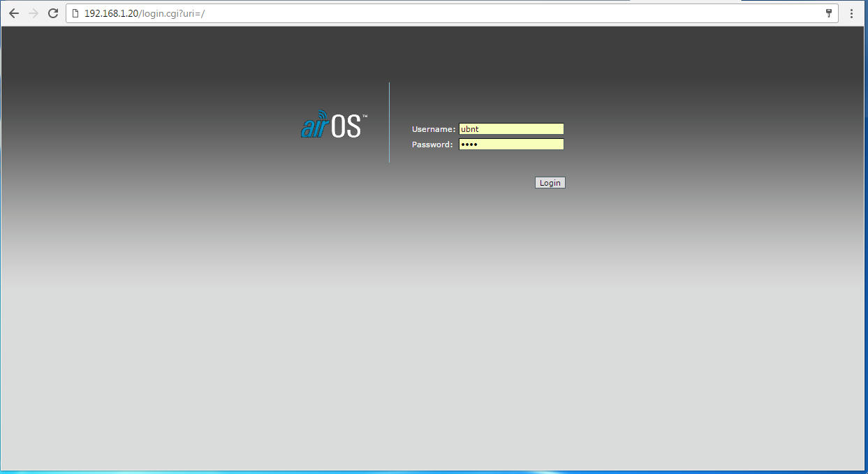Focus the Password input field
Viewport: 868px width, 474px height.
click(511, 145)
